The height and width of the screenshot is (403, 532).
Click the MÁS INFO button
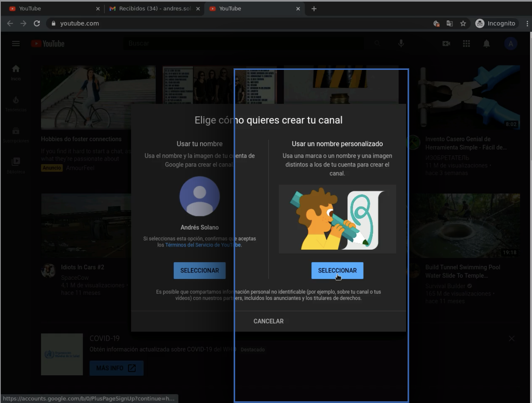(x=116, y=368)
